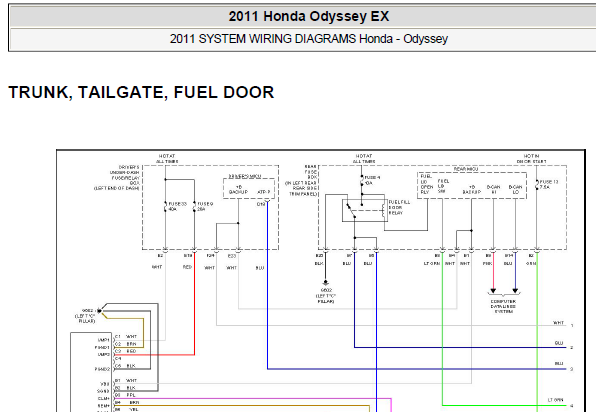Image resolution: width=596 pixels, height=412 pixels.
Task: Click the LT GRN label at line reference 4
Action: [555, 400]
